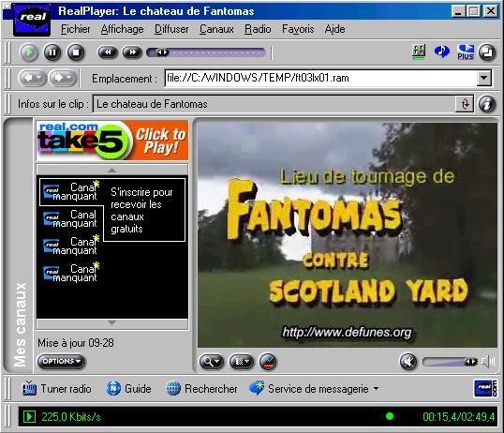Click the green status dot indicator
The height and width of the screenshot is (433, 504).
click(390, 416)
